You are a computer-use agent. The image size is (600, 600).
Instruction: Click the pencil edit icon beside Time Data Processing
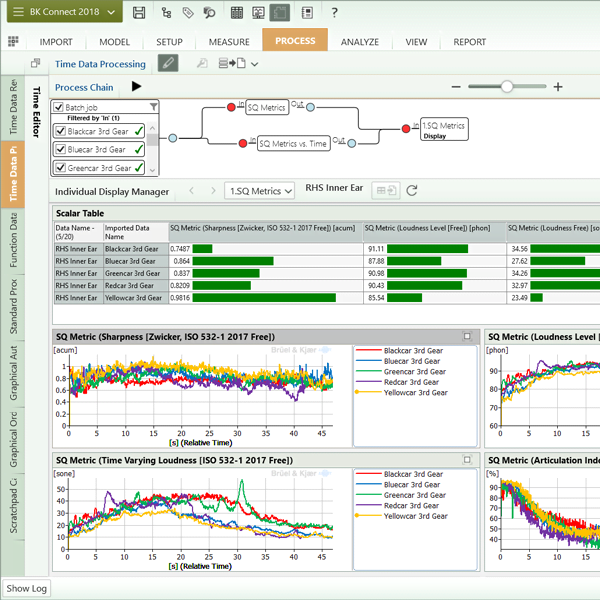tap(169, 64)
